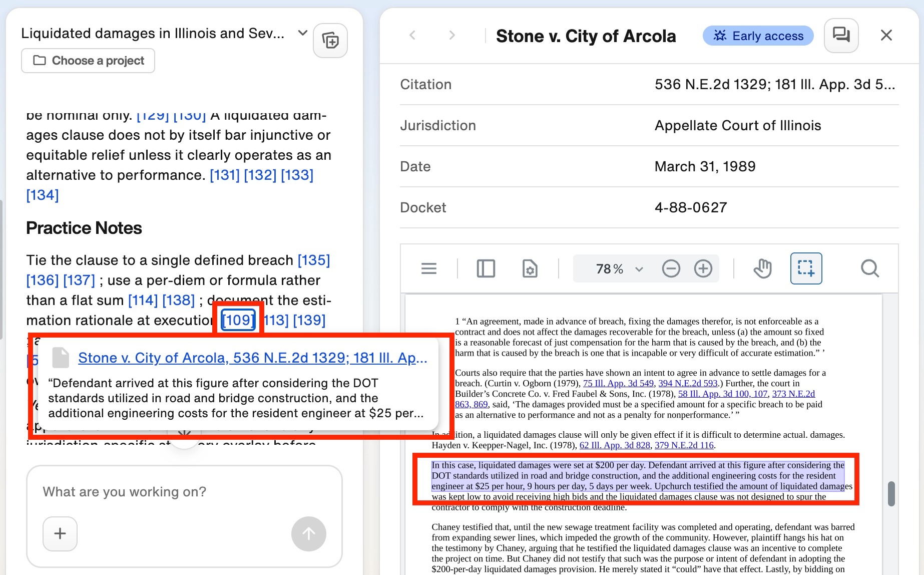Open Stone v. City of Arcola link in popup

point(253,358)
